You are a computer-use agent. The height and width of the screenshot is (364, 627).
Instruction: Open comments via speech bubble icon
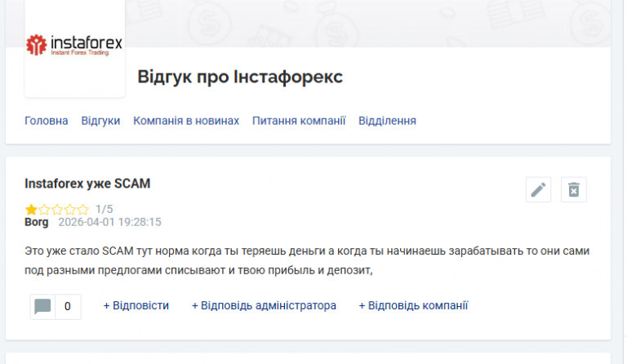[x=42, y=307]
